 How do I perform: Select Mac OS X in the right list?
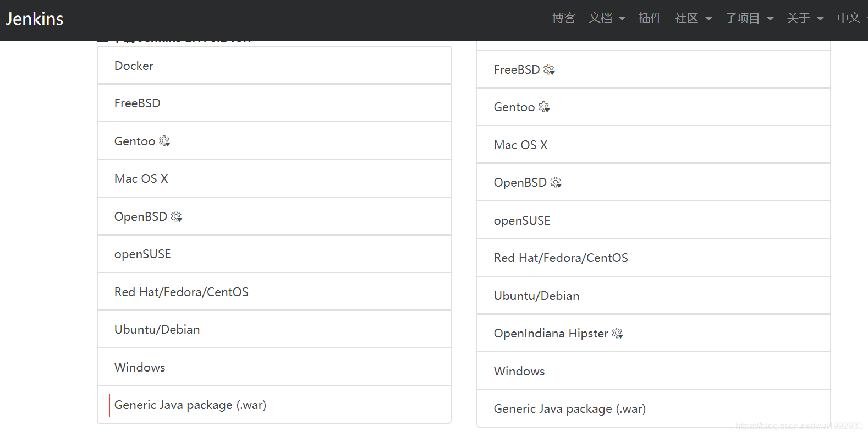coord(653,145)
